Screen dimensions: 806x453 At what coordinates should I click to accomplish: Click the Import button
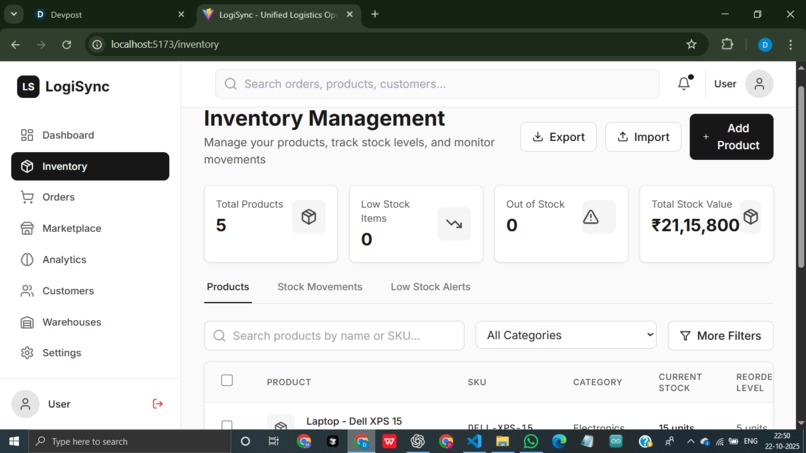pyautogui.click(x=643, y=137)
